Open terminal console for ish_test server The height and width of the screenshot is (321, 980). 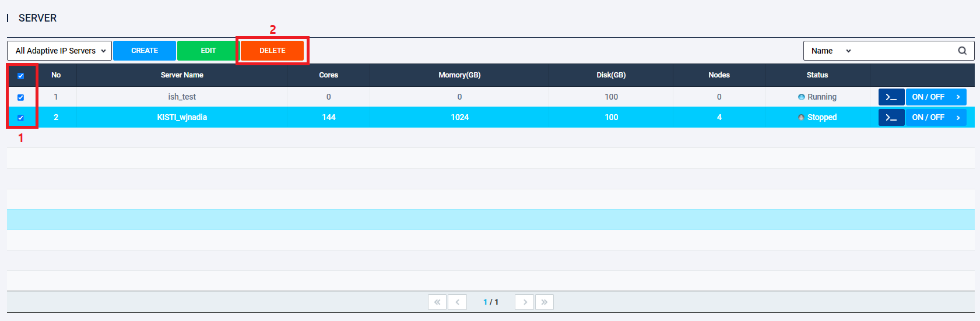pos(891,97)
